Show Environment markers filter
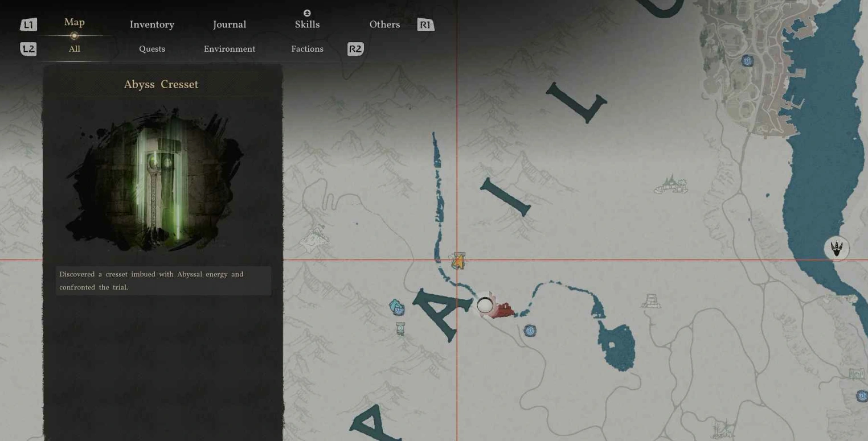 230,49
